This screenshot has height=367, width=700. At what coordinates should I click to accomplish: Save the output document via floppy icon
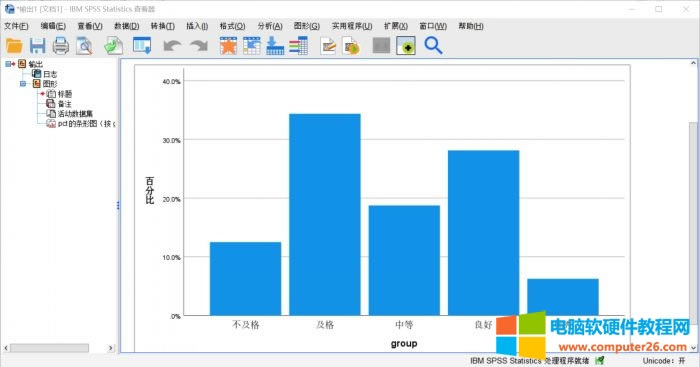tap(38, 46)
